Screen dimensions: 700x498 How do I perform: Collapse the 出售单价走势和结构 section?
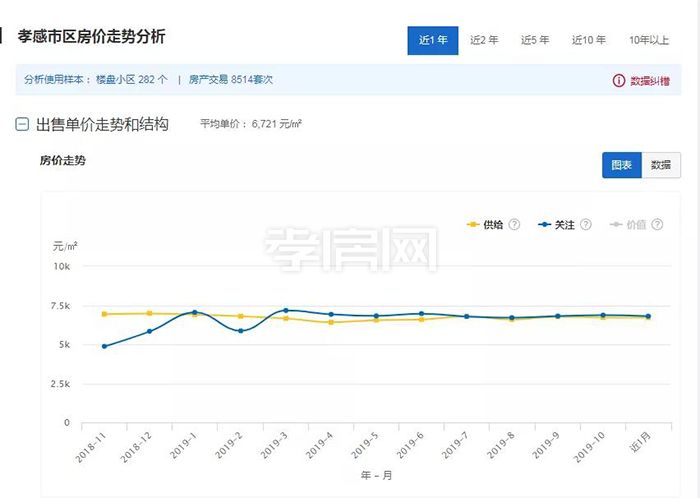click(x=22, y=125)
